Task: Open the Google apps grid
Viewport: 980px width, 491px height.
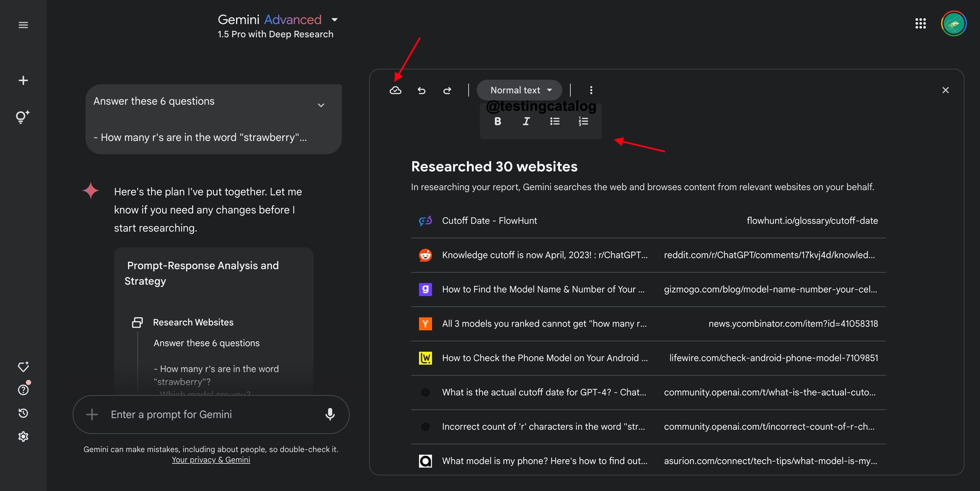Action: (x=920, y=23)
